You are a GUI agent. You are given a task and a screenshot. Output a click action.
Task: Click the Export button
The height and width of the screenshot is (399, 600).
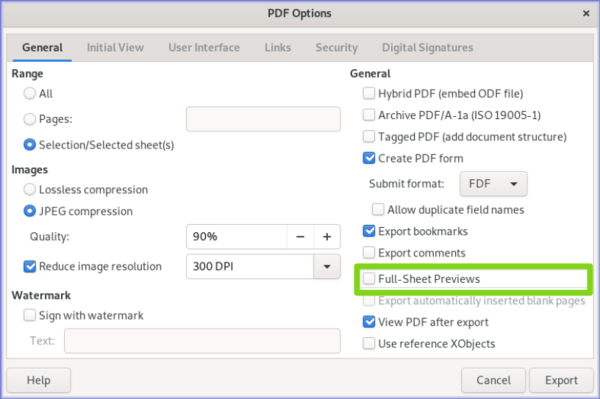pos(561,380)
